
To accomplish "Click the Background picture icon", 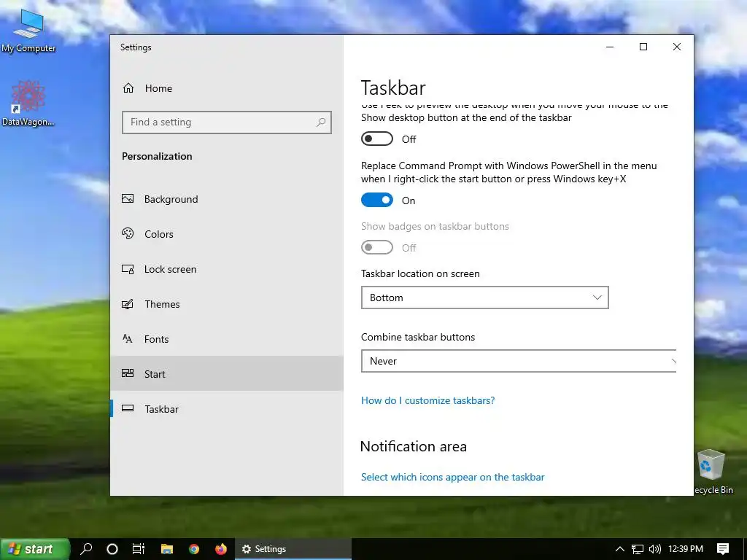I will tap(128, 198).
